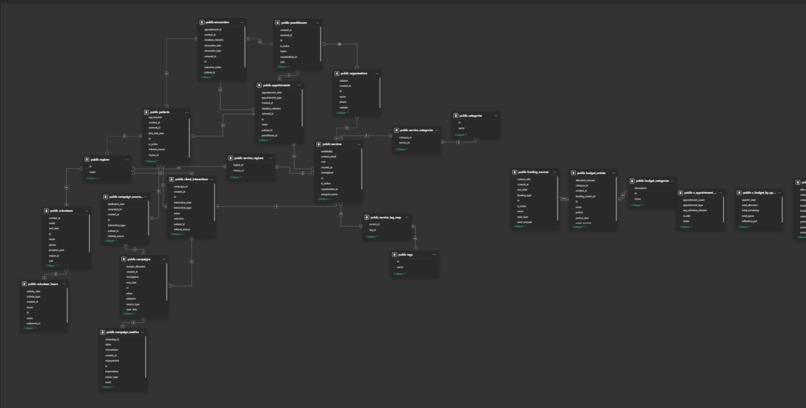This screenshot has width=806, height=408.
Task: Collapse the public.encounters table
Action: 208,78
